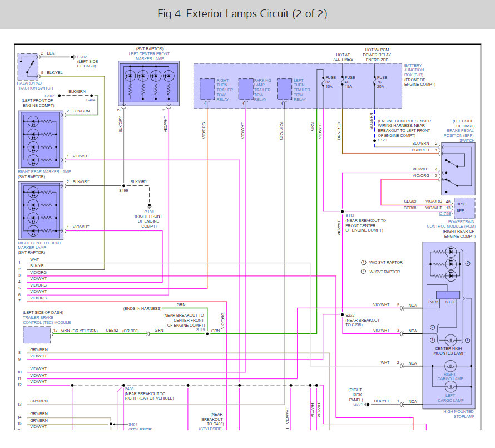This screenshot has width=495, height=448.
Task: Open the G202 ground link
Action: [82, 57]
